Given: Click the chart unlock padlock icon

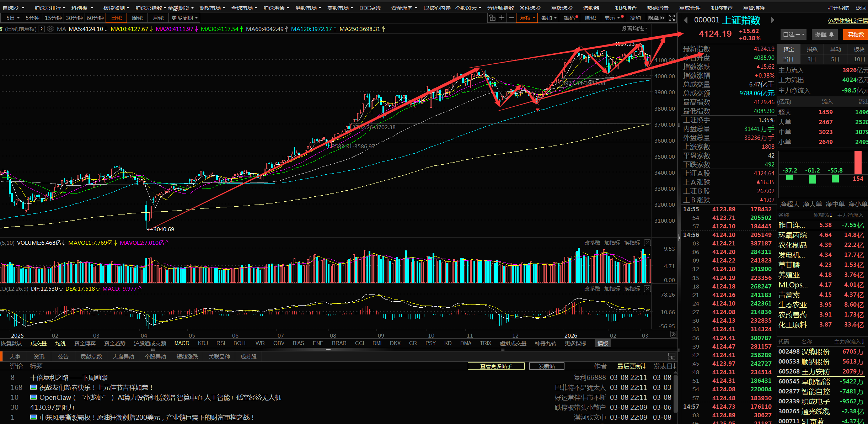Looking at the screenshot, I should click(x=492, y=18).
